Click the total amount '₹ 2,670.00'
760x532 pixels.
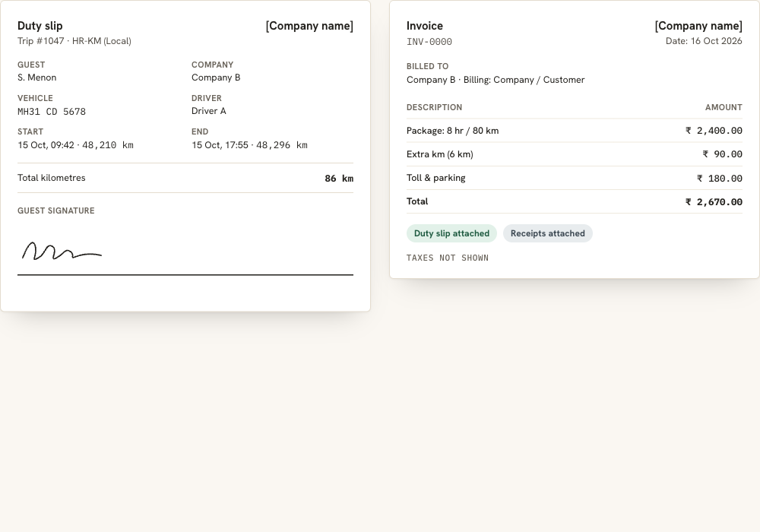coord(714,202)
